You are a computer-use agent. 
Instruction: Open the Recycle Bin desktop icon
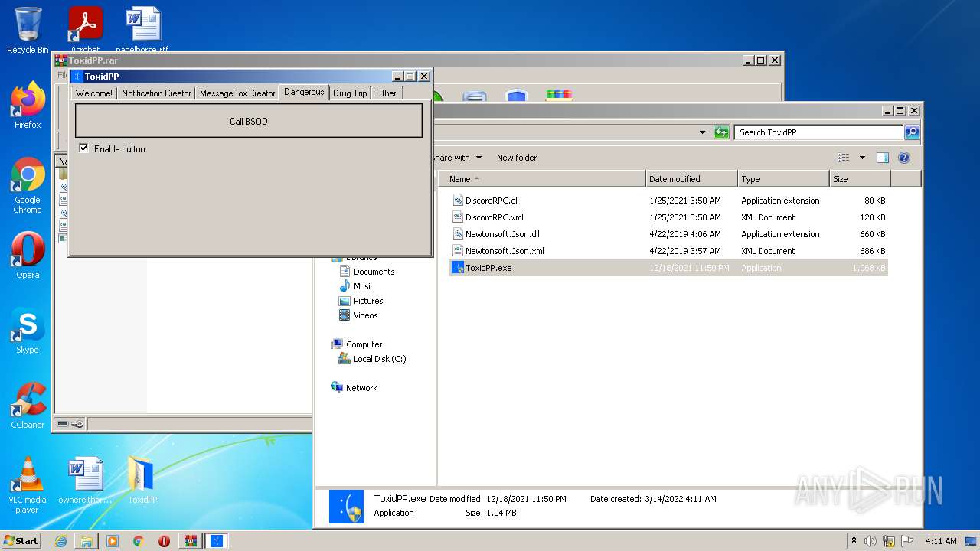(x=28, y=31)
